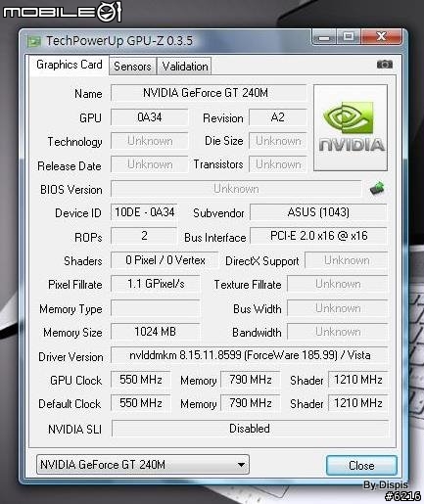This screenshot has width=424, height=504.
Task: Click the camera screenshot icon
Action: [x=385, y=65]
